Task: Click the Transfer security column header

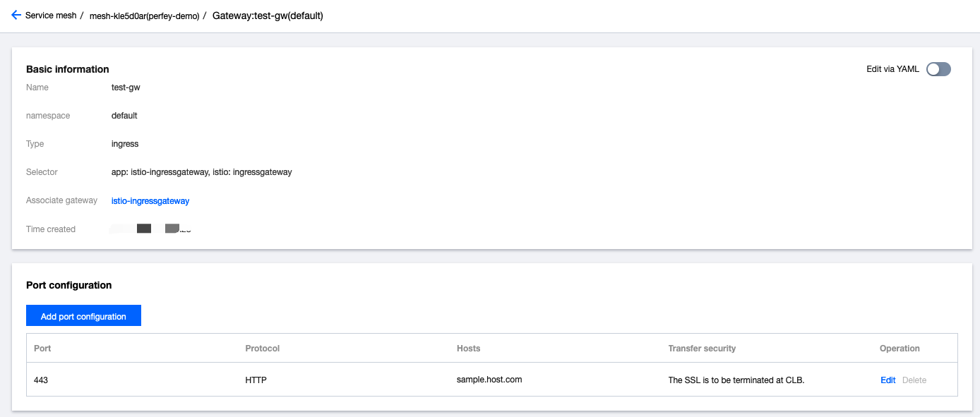Action: click(702, 349)
